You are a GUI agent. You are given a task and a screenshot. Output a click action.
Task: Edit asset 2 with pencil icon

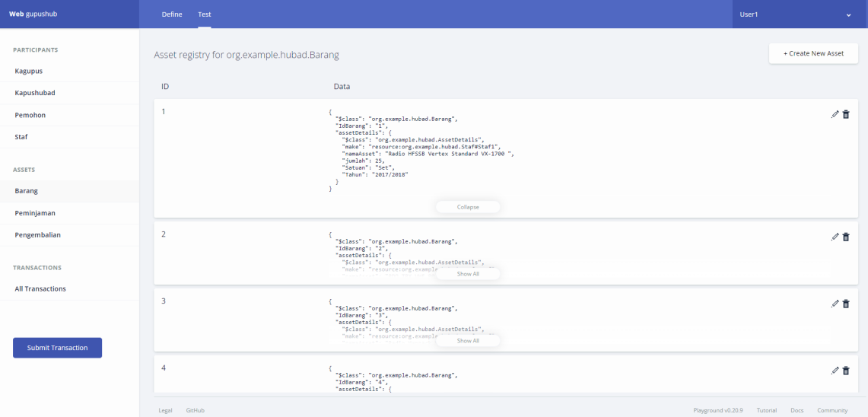pyautogui.click(x=835, y=237)
